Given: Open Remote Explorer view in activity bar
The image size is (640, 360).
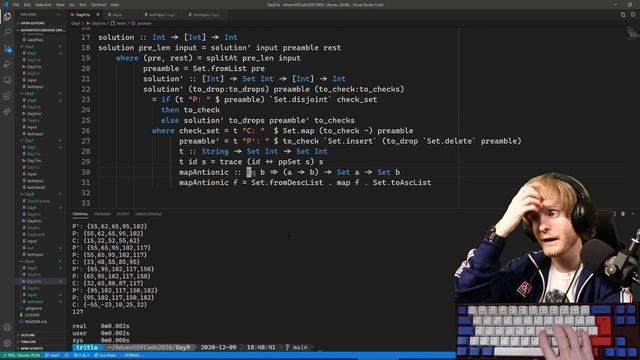Looking at the screenshot, I should 7,80.
